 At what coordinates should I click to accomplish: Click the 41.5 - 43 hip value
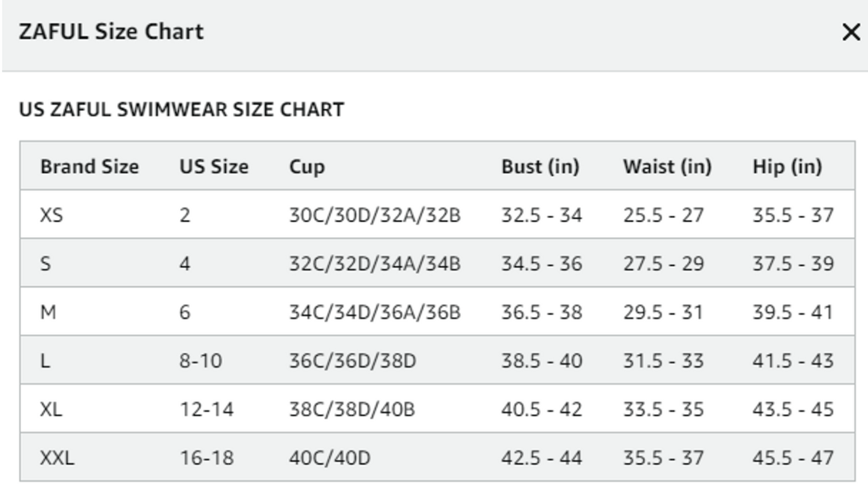pos(793,361)
